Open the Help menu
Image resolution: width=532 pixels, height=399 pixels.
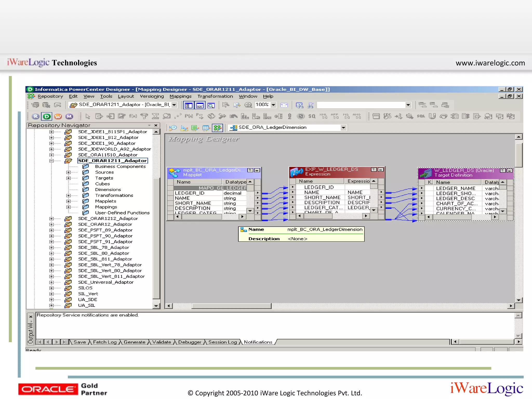[268, 96]
